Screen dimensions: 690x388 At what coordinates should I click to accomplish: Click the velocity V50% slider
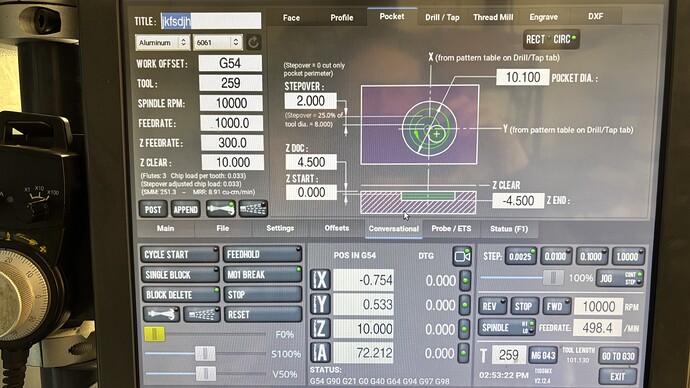(x=205, y=374)
